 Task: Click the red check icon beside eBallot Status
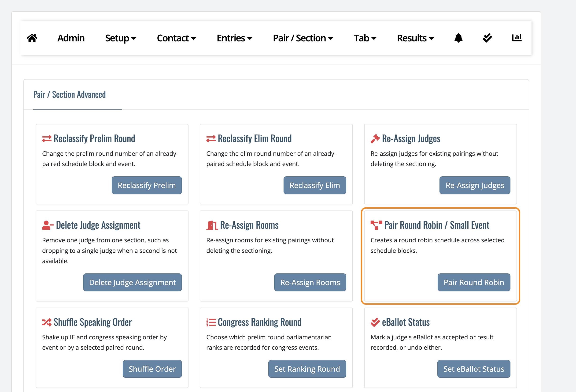(375, 322)
